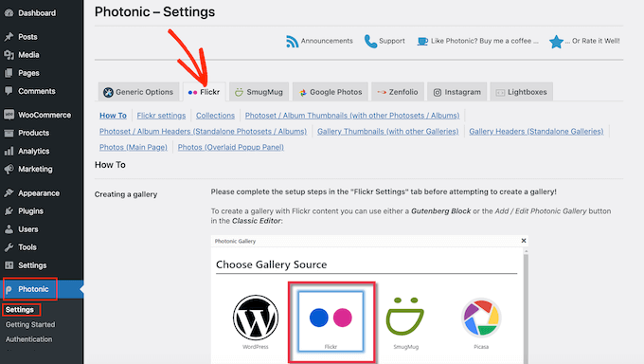Open Plugins menu label in sidebar

click(x=30, y=211)
